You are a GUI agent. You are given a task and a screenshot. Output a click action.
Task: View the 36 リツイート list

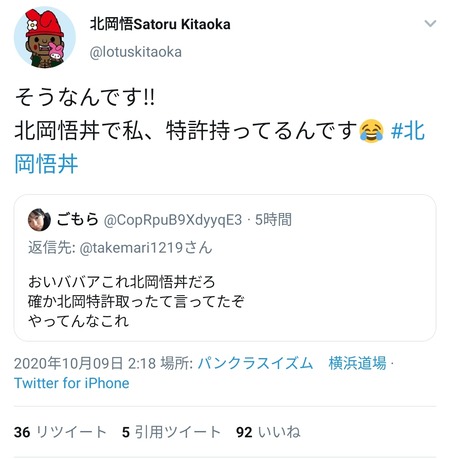tap(60, 432)
